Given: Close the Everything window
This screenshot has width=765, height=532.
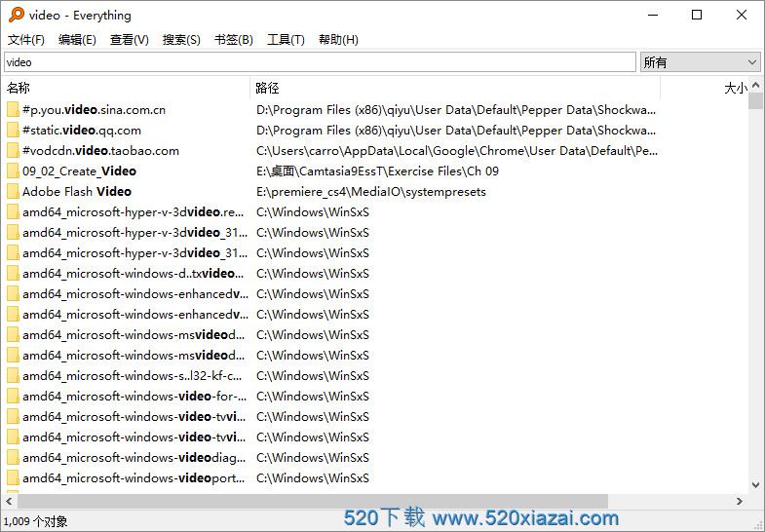Looking at the screenshot, I should pos(742,16).
